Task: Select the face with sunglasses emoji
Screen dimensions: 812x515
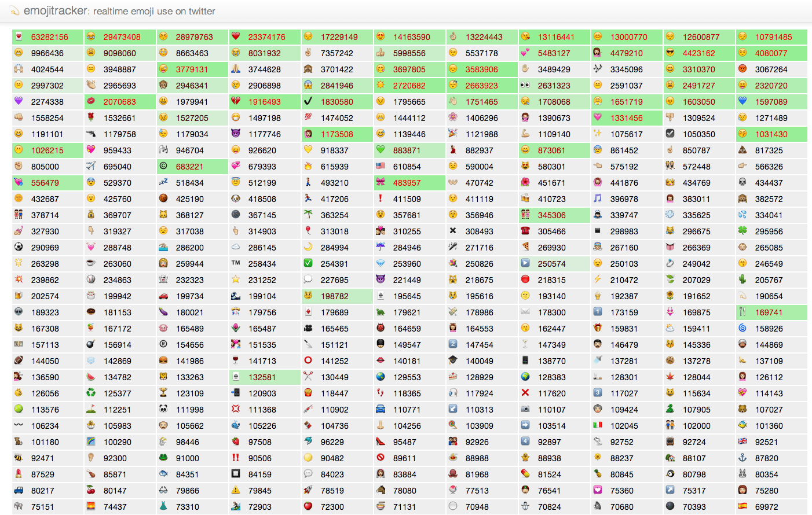Action: point(671,53)
